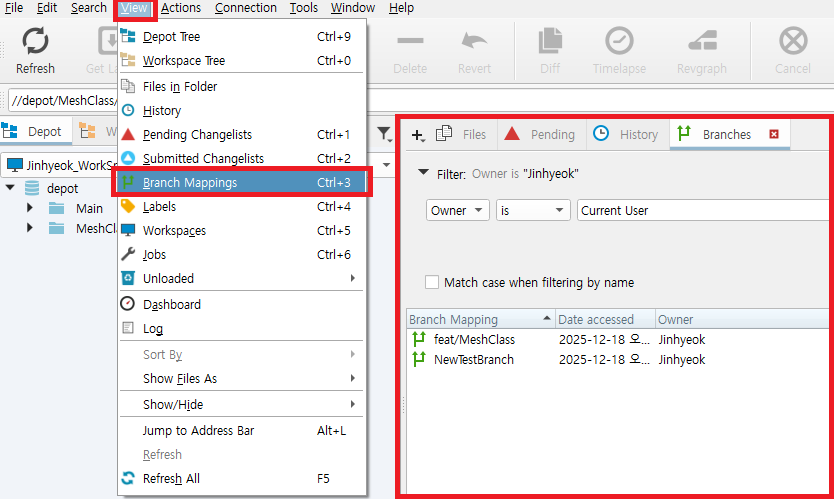Select Jump to Address Bar entry
Screen dimensions: 834x499
(242, 430)
